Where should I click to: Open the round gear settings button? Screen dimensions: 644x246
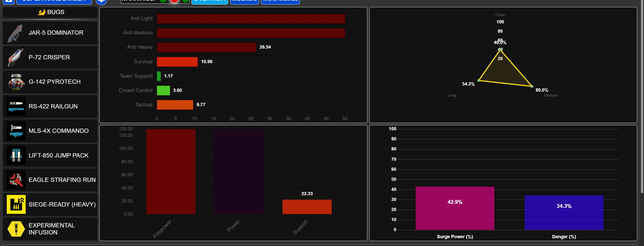point(102,2)
